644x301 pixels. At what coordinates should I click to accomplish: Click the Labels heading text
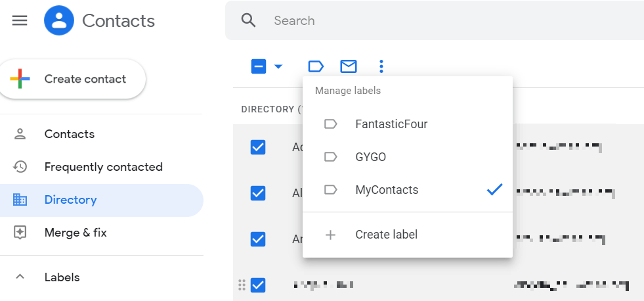(62, 277)
